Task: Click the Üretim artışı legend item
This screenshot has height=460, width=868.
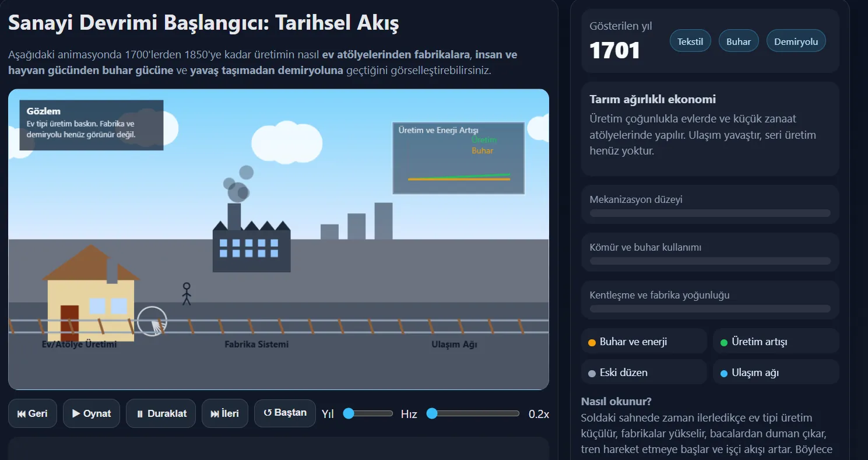Action: (776, 342)
